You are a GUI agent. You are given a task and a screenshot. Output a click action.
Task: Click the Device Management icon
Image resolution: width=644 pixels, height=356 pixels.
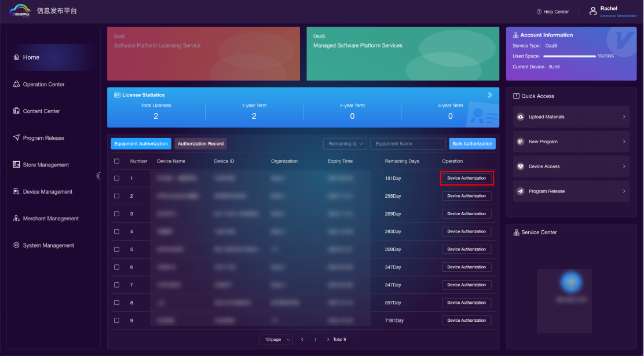pos(16,192)
